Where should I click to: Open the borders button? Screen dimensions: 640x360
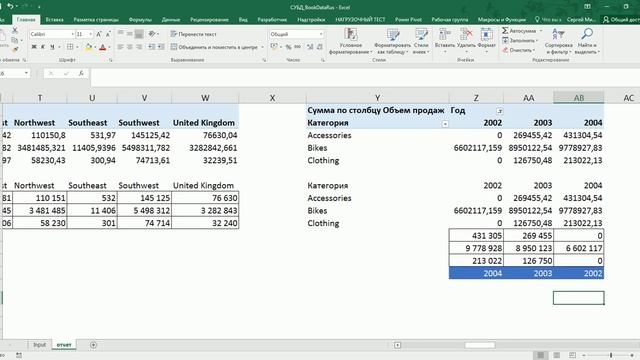coord(70,47)
